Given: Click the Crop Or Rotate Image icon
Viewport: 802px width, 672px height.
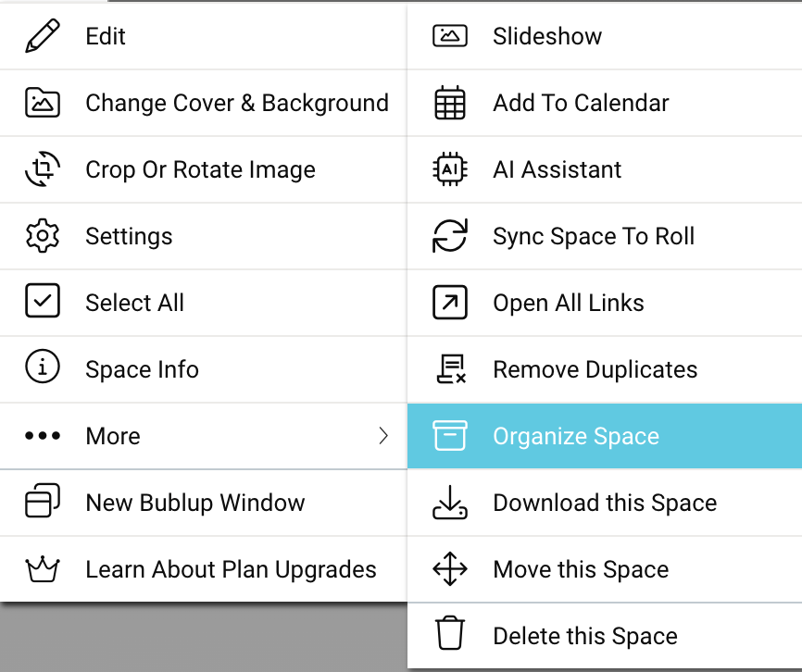Looking at the screenshot, I should tap(42, 169).
